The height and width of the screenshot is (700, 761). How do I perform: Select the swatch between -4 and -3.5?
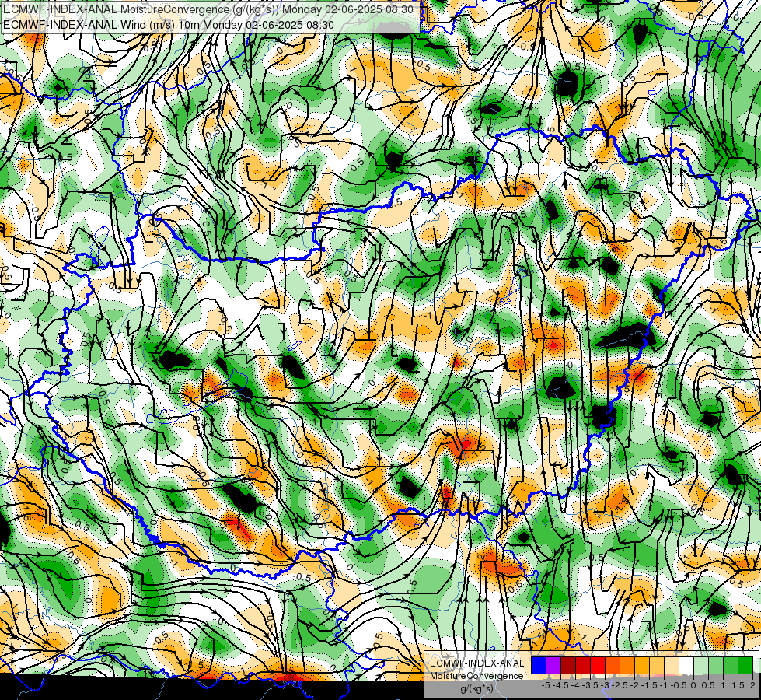(x=583, y=665)
